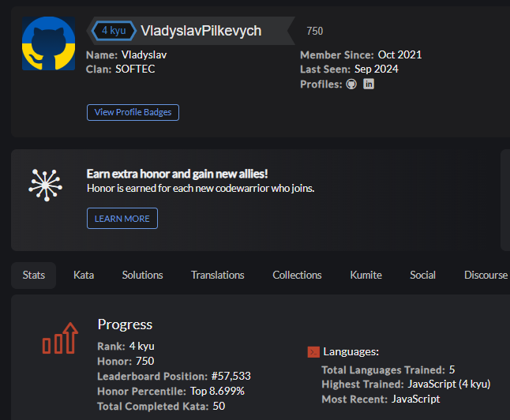The height and width of the screenshot is (420, 510).
Task: Open the Social tab
Action: click(422, 276)
